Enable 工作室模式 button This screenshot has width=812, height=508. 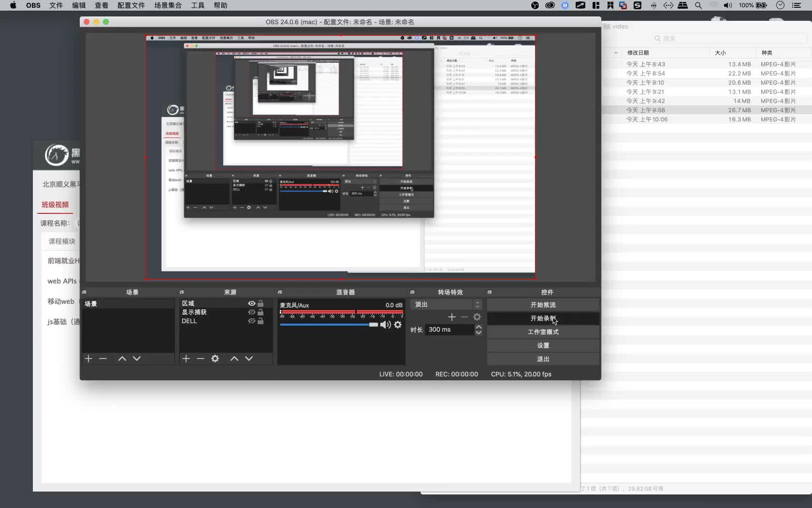click(x=543, y=332)
